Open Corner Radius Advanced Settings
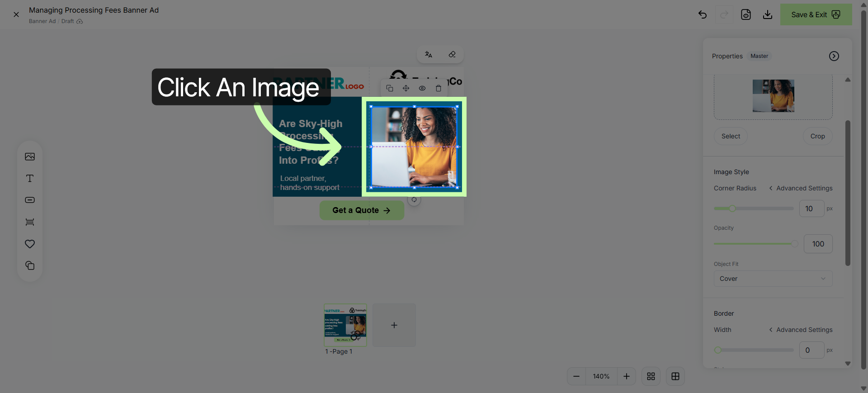Viewport: 868px width, 393px height. [x=801, y=188]
